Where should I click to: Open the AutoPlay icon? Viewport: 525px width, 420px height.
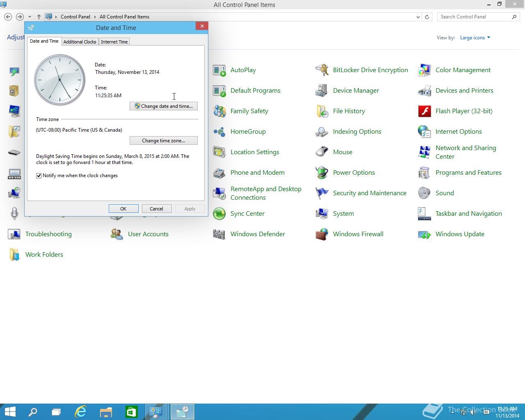pos(219,70)
